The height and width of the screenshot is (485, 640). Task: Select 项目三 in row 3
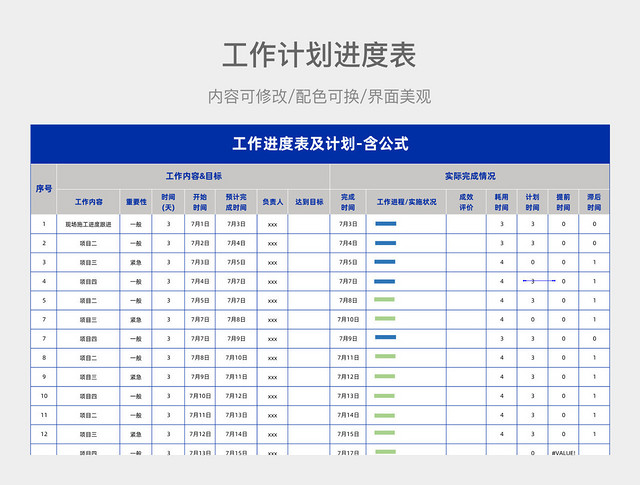(x=88, y=263)
